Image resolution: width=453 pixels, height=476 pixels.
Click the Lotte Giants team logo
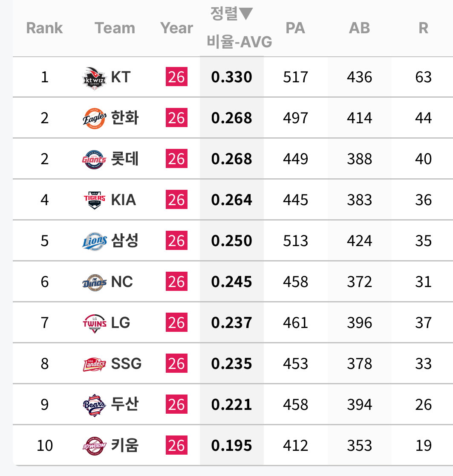coord(94,159)
